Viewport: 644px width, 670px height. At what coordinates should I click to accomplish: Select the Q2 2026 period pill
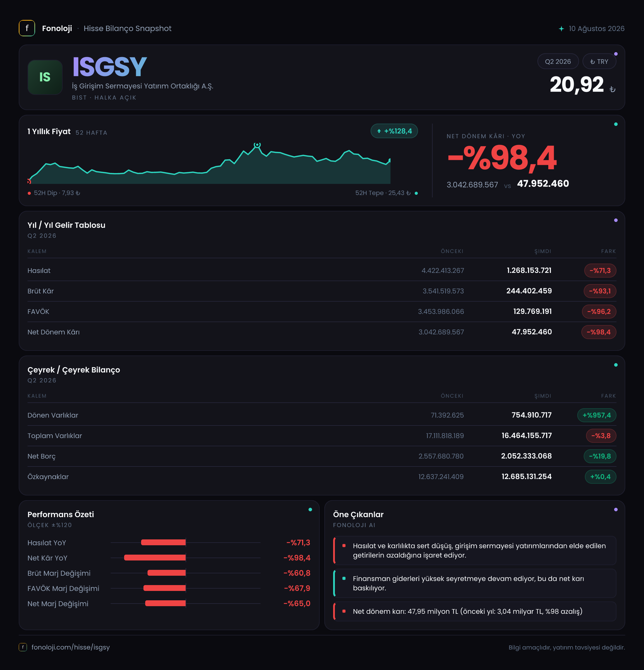558,61
